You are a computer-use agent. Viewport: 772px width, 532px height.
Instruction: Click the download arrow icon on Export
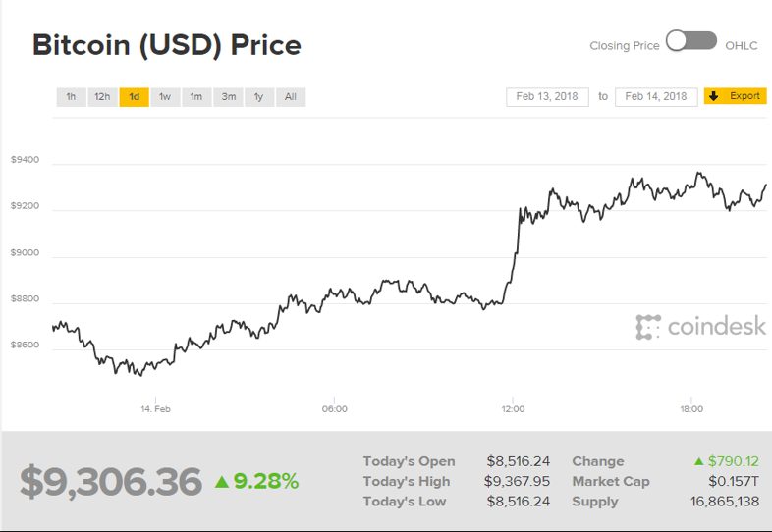(x=714, y=96)
